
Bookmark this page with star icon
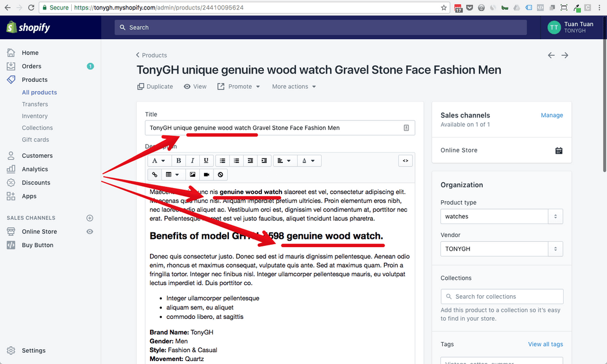pyautogui.click(x=443, y=7)
